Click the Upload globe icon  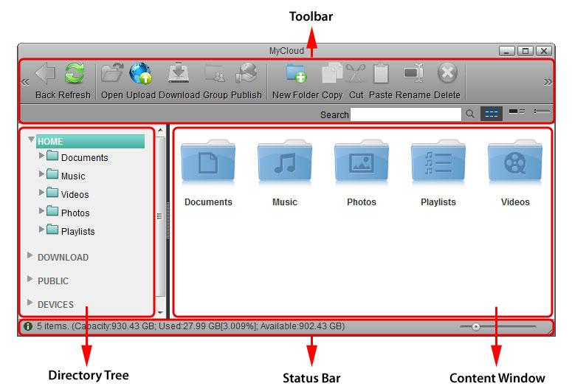pos(140,73)
